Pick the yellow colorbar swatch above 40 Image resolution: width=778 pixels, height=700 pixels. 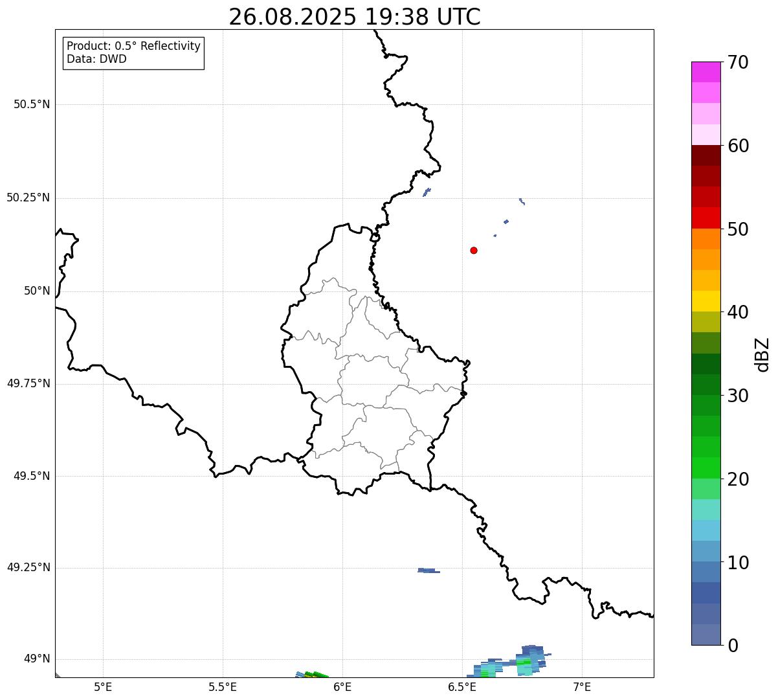pyautogui.click(x=706, y=301)
